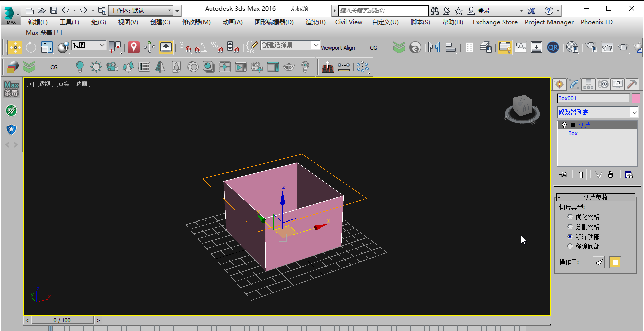Click the Mirror tool icon
The width and height of the screenshot is (644, 331).
click(x=434, y=48)
